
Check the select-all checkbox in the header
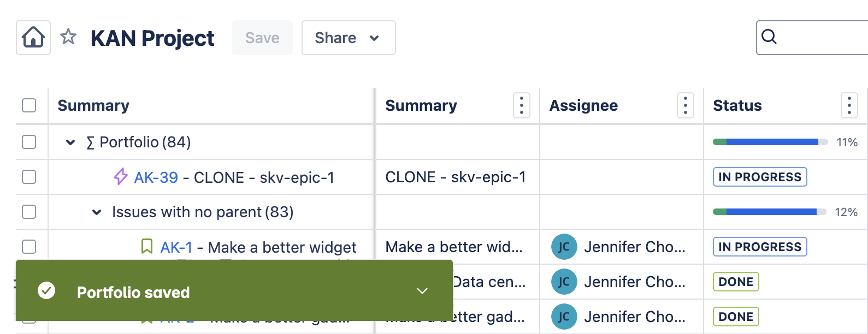(x=28, y=105)
